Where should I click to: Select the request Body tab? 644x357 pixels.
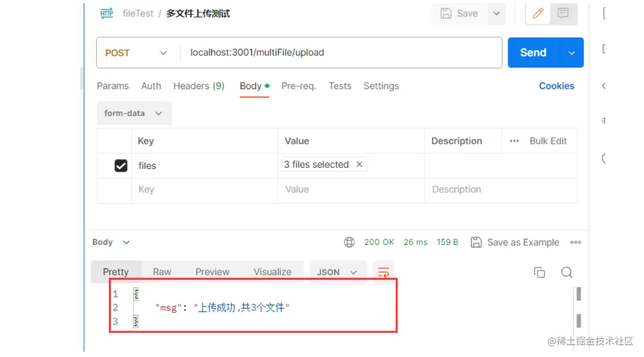(254, 86)
